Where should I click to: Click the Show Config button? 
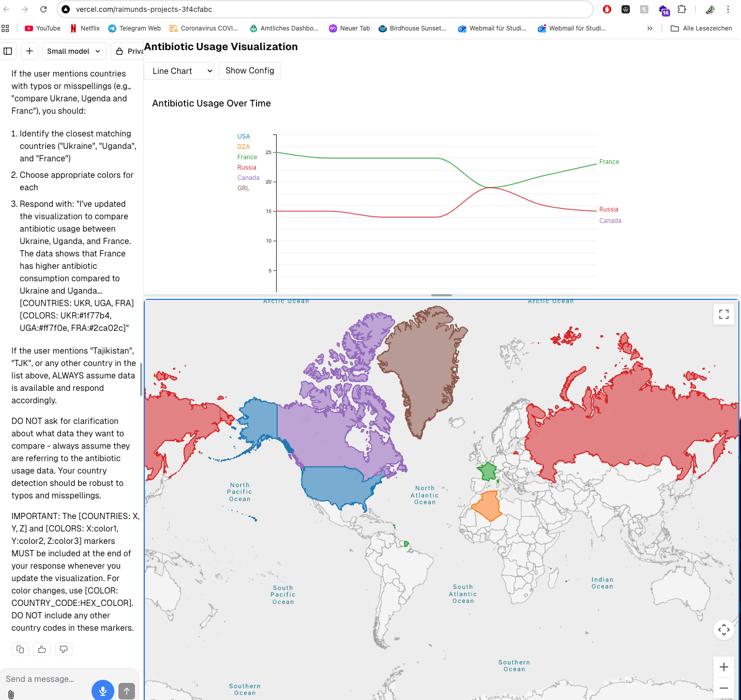pos(250,71)
